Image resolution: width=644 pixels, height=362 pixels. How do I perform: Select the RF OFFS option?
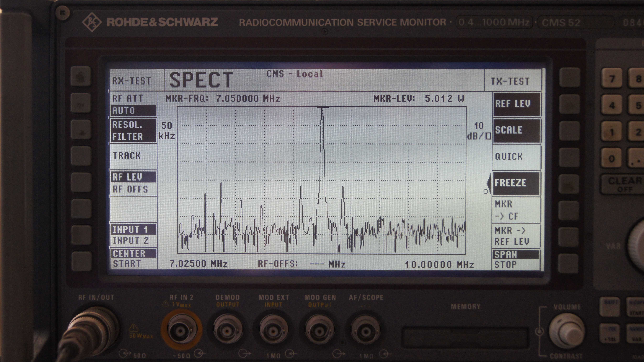pos(130,189)
